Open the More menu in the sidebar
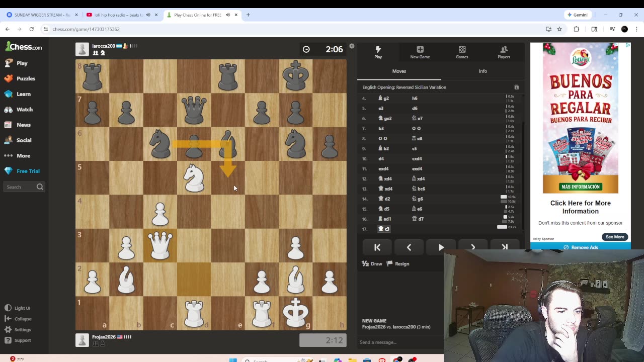Image resolution: width=644 pixels, height=362 pixels. pos(18,156)
